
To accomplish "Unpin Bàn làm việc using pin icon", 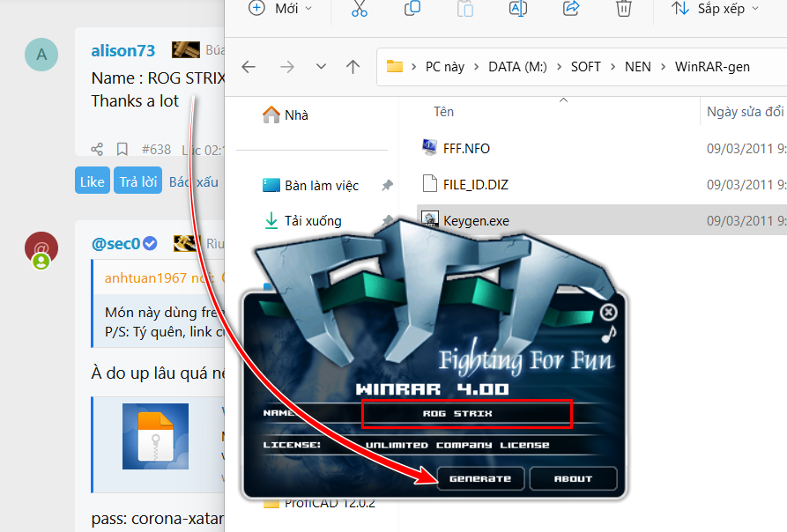I will click(x=387, y=186).
